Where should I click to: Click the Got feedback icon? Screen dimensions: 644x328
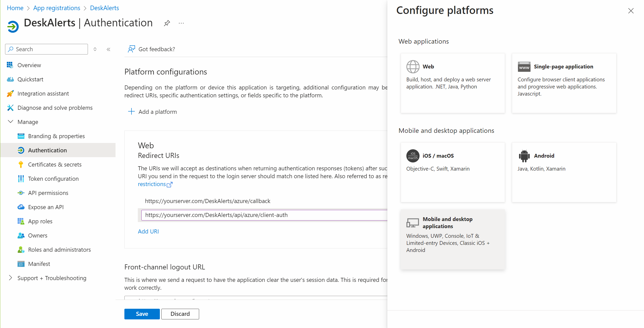click(131, 49)
